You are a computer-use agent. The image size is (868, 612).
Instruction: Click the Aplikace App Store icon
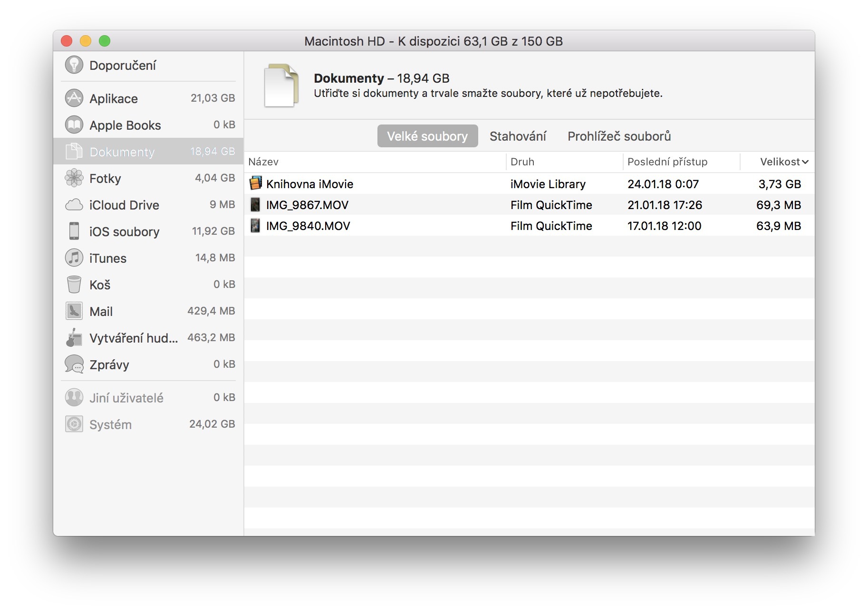(x=74, y=98)
